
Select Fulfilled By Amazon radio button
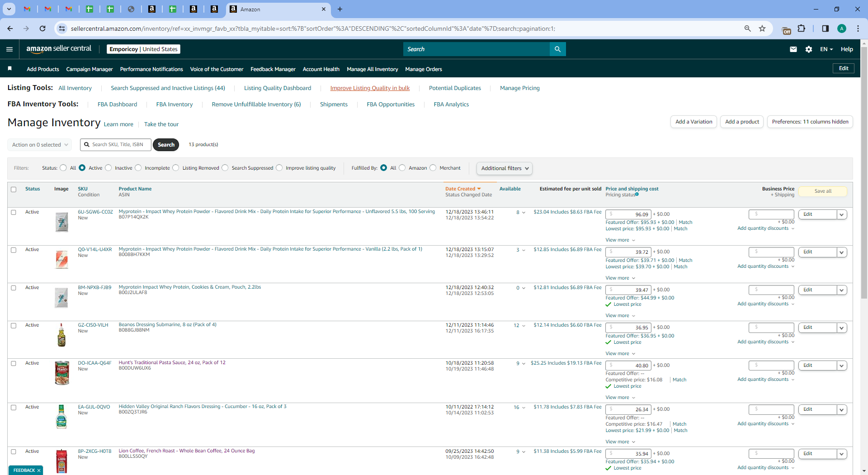tap(402, 168)
